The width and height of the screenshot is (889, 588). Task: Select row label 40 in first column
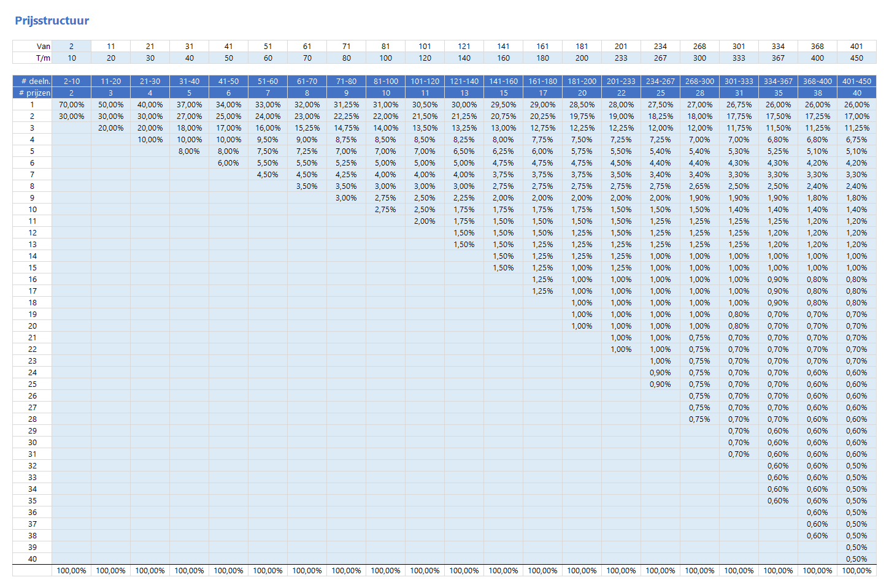32,559
